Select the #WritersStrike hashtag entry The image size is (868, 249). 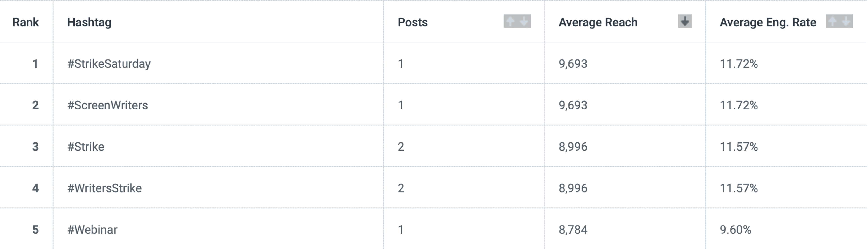pos(104,188)
